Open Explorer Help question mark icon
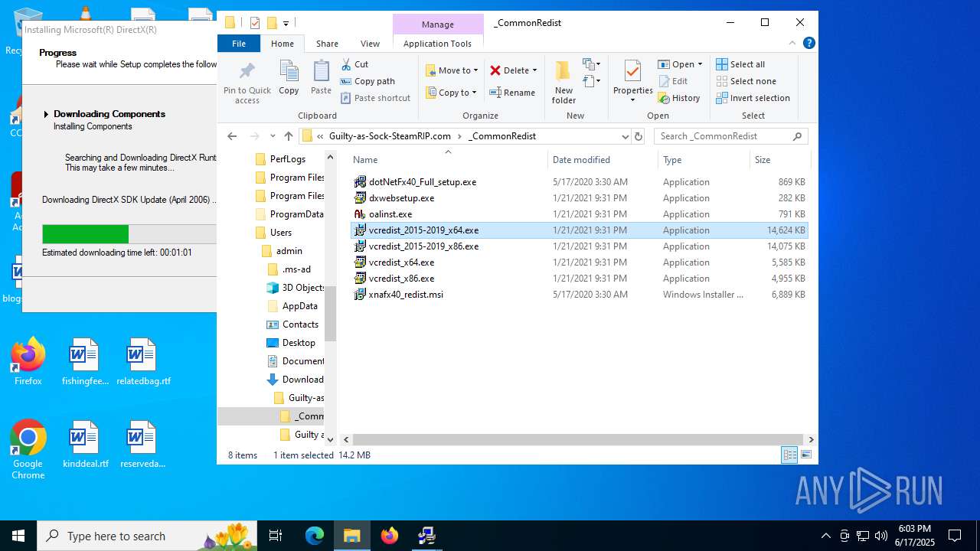980x551 pixels. [x=808, y=44]
